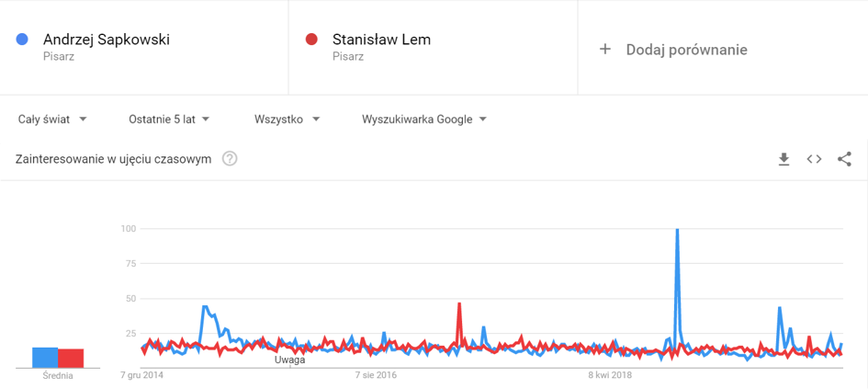Open the Ostatnie 5 lat time range dropdown

point(169,120)
